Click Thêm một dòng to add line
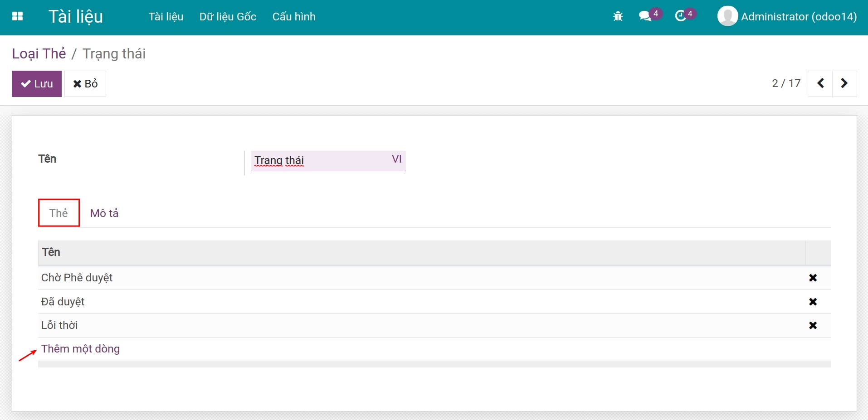Screen dimensions: 868x420 (81, 349)
